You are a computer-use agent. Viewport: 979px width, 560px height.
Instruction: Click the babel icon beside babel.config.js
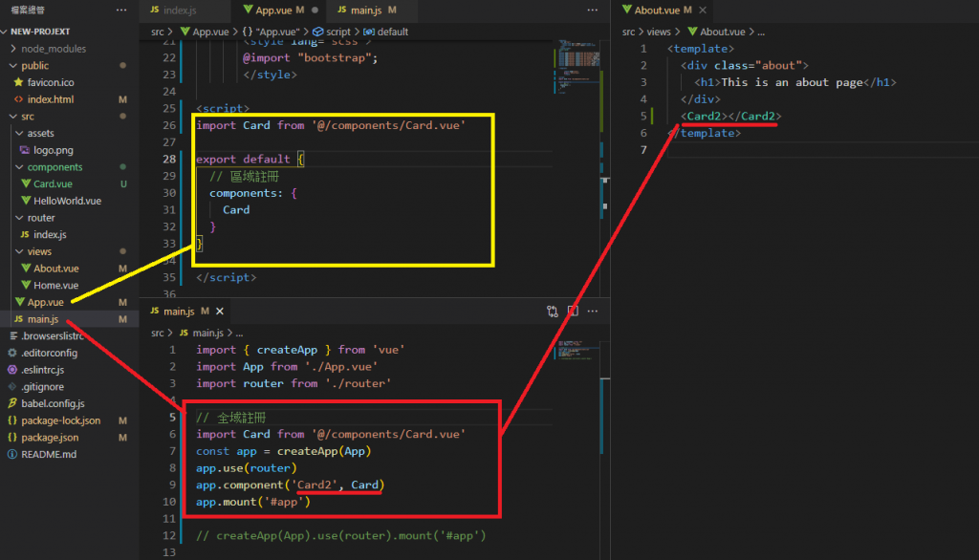point(11,403)
